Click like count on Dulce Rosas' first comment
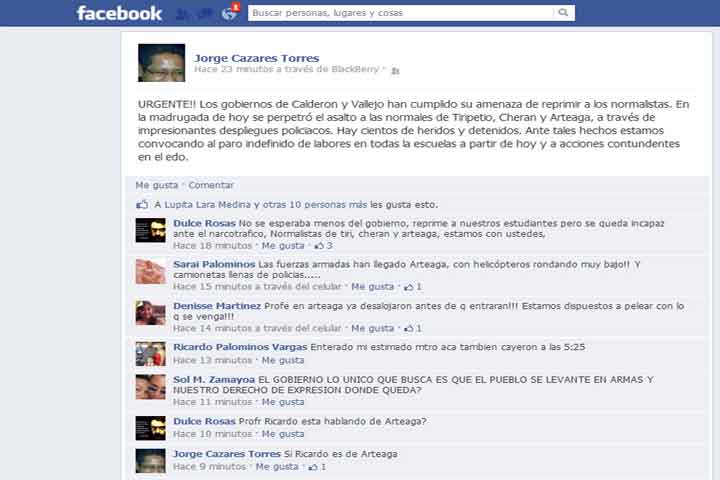Screen dimensions: 720x480 (324, 246)
